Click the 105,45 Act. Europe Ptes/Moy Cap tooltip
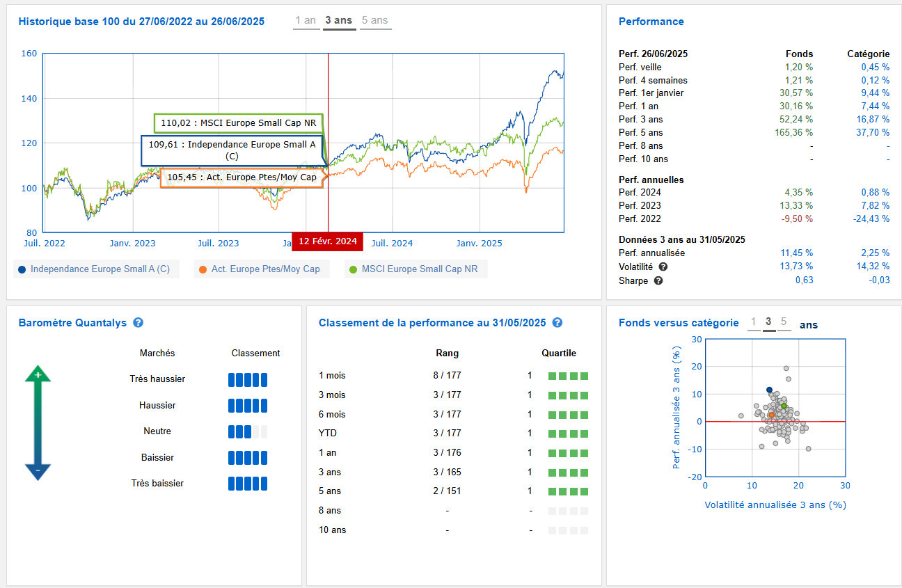This screenshot has height=588, width=902. click(x=242, y=177)
